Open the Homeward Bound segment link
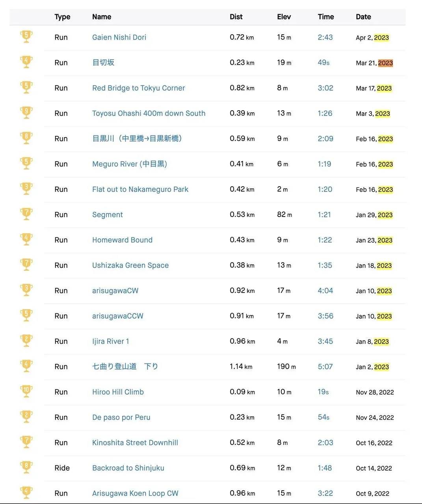The height and width of the screenshot is (504, 422). point(122,240)
